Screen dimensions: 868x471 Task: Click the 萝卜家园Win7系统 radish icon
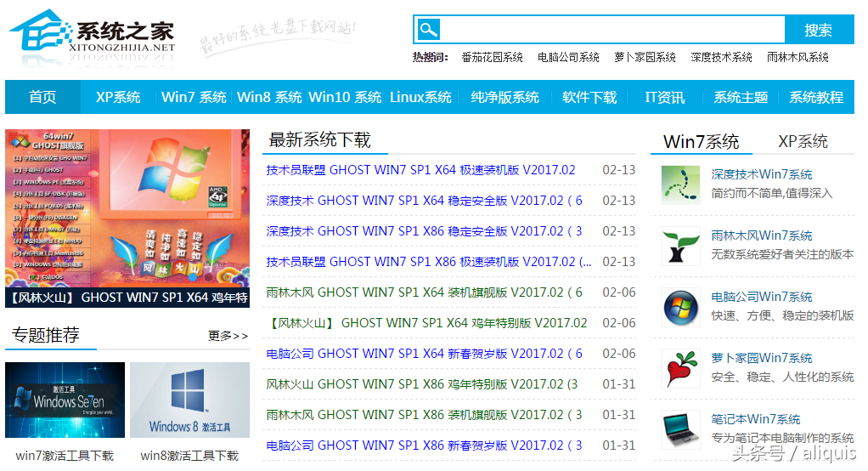point(680,367)
